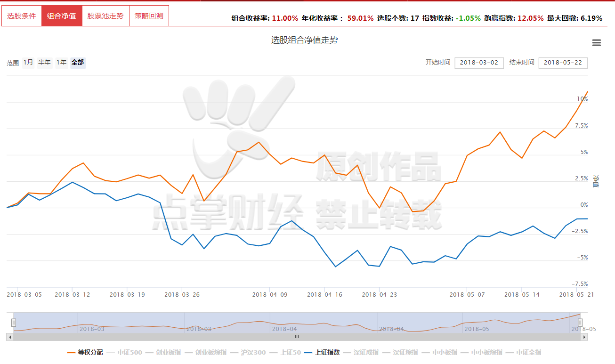This screenshot has width=615, height=364.
Task: Select the 组合净值 tab
Action: (x=62, y=16)
